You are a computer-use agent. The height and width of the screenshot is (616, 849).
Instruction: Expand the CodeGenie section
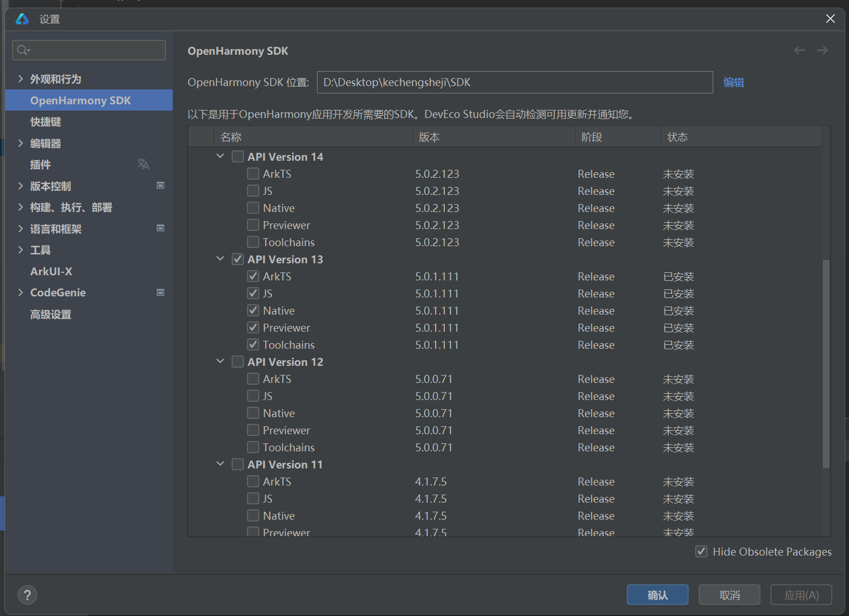tap(21, 292)
